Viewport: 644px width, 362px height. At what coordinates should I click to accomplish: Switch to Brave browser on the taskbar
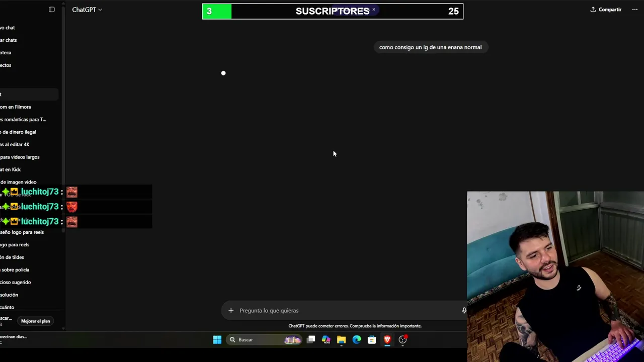tap(387, 340)
